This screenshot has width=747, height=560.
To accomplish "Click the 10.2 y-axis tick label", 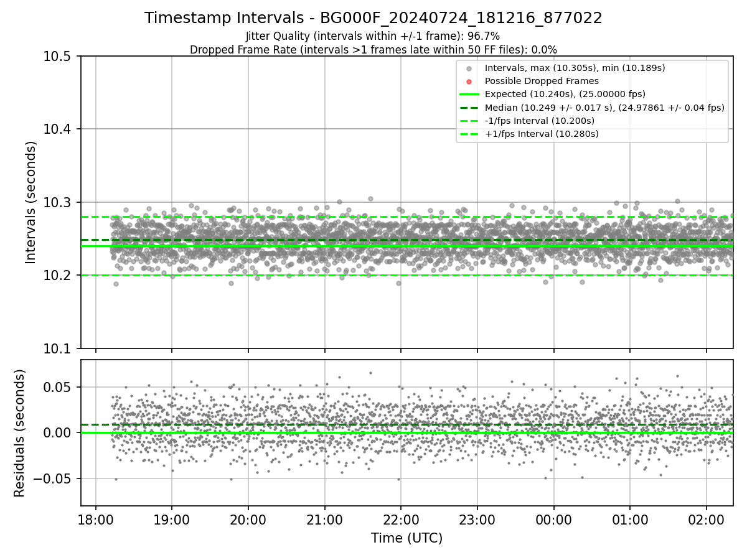I will 59,276.
